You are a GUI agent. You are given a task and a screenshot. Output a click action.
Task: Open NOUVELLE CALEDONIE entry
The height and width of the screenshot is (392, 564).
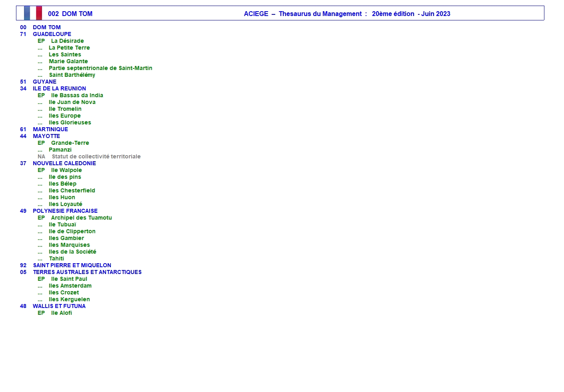coord(64,163)
